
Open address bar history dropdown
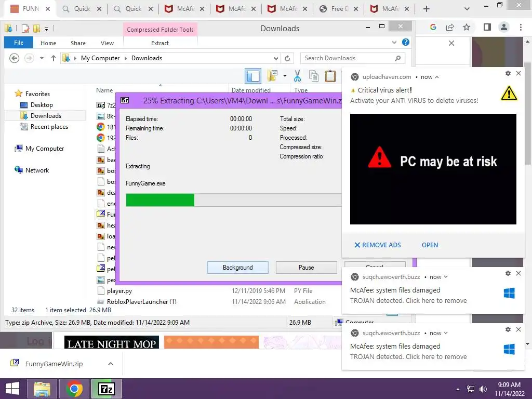tap(276, 58)
